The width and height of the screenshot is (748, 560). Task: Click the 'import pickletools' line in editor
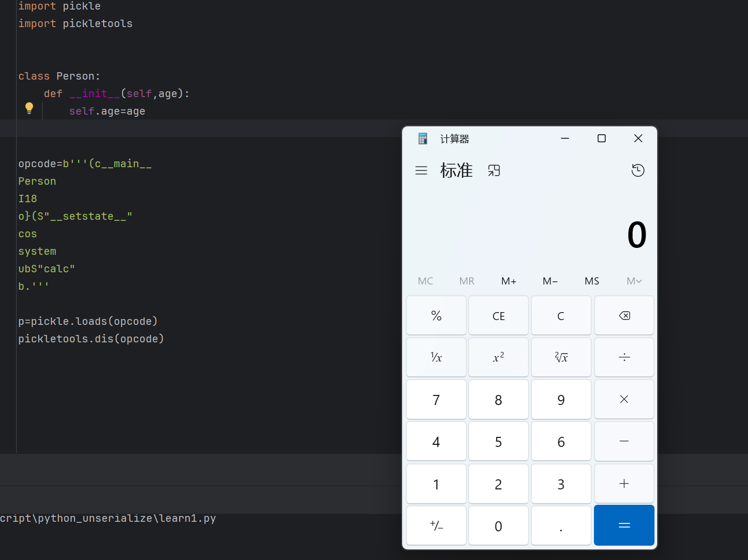[x=75, y=23]
